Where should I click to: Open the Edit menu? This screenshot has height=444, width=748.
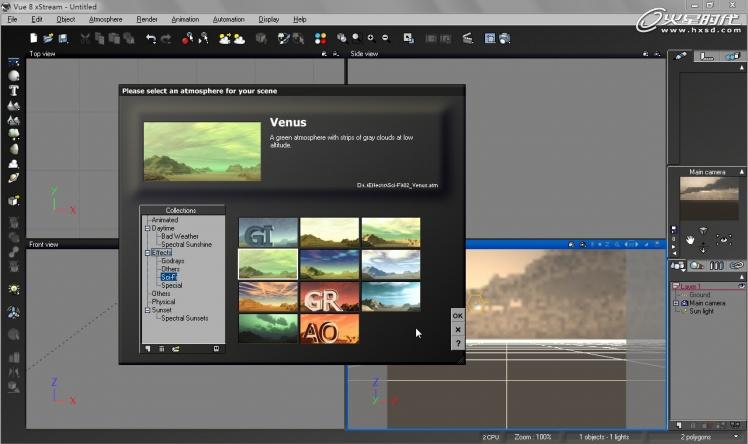(37, 19)
